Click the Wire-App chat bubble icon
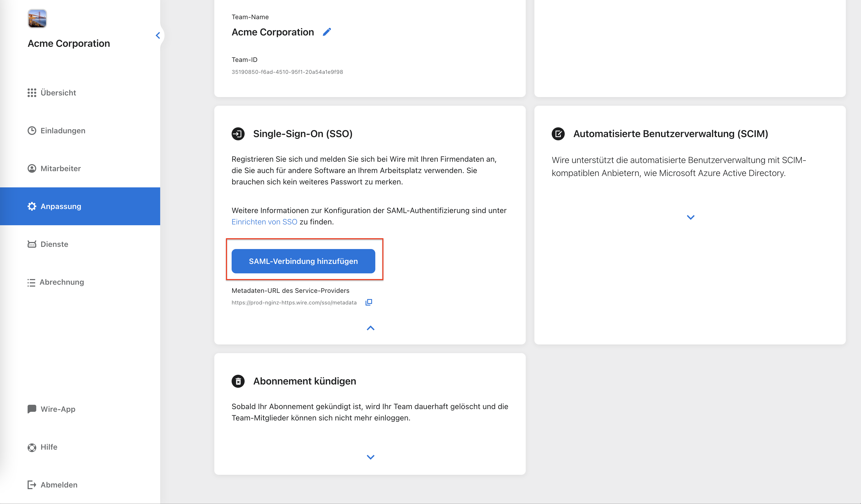The image size is (861, 504). (32, 409)
